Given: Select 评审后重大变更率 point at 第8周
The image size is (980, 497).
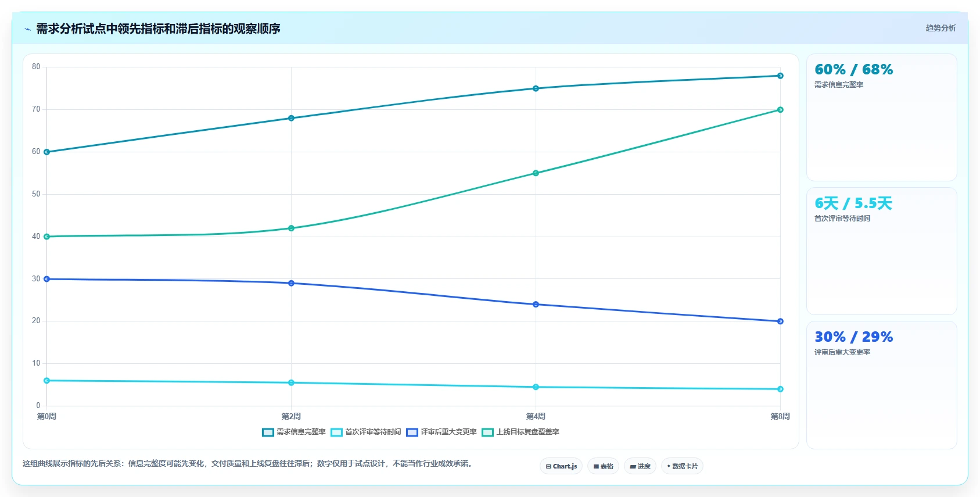Looking at the screenshot, I should point(780,321).
